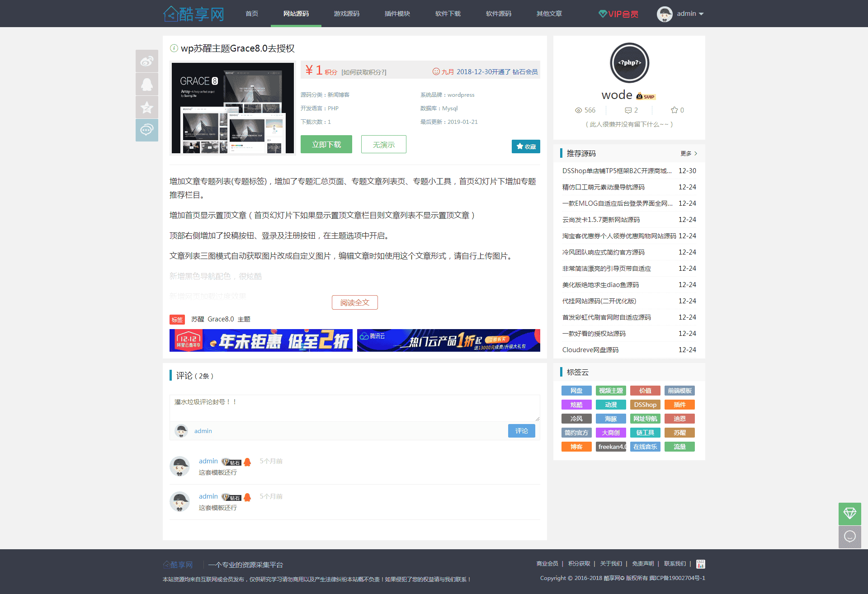The image size is (868, 594).
Task: Click the QQ Zone star share icon
Action: tap(146, 107)
